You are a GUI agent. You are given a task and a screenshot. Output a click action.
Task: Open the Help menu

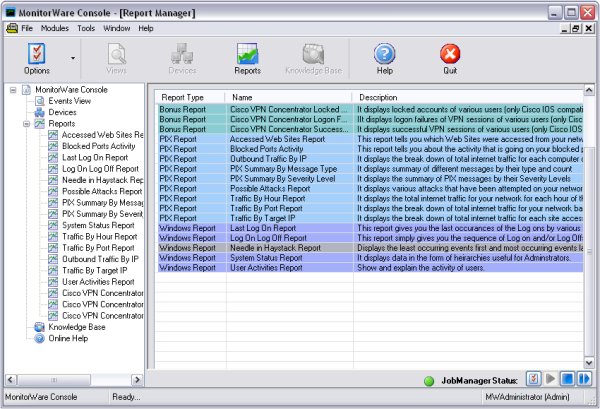click(146, 28)
